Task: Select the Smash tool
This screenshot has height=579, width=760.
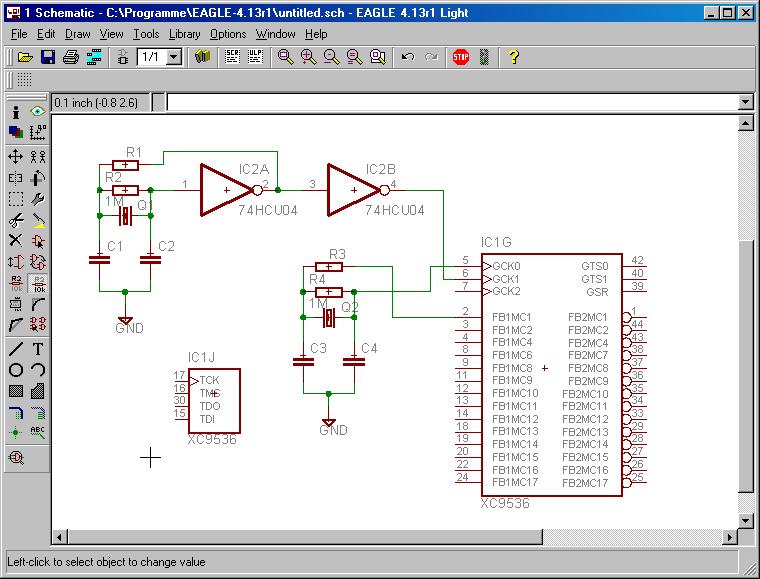Action: point(16,304)
